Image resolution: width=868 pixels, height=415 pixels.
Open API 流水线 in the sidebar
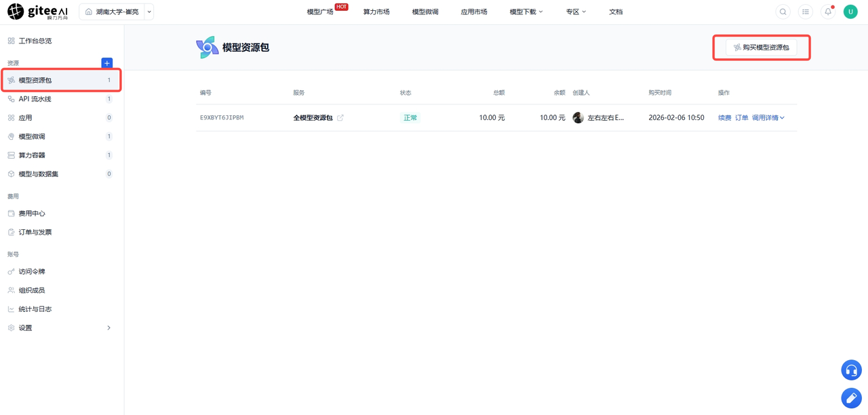[x=61, y=99]
